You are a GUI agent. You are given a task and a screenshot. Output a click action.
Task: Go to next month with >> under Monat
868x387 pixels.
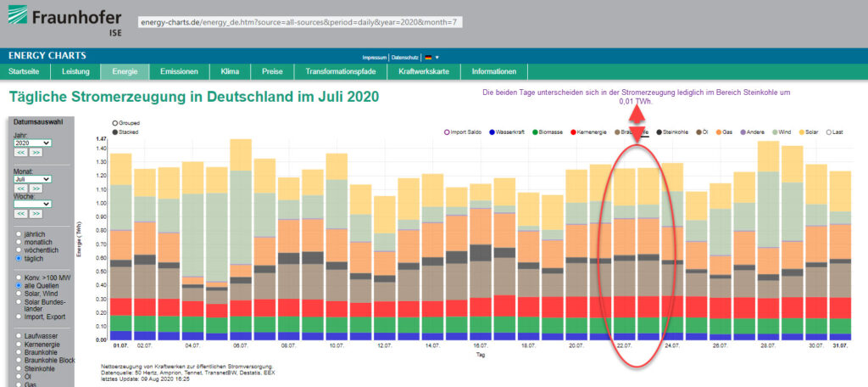(x=36, y=188)
